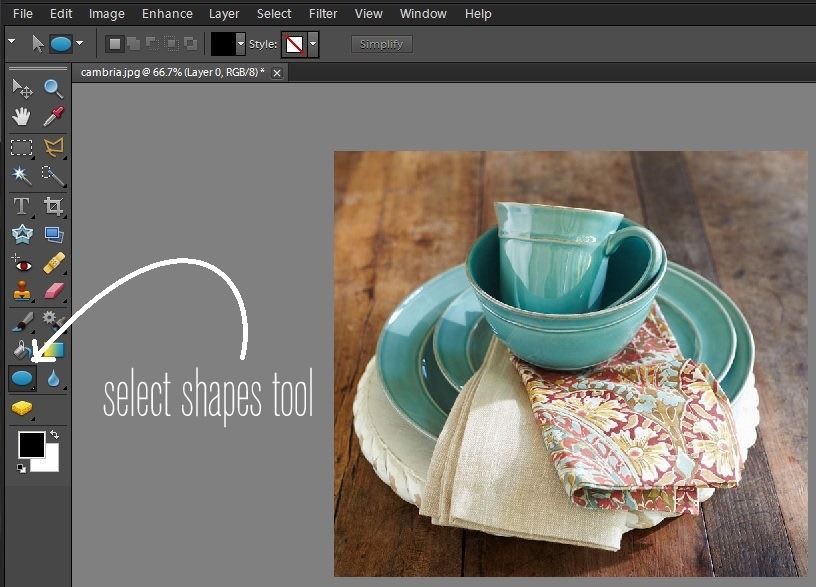Enable add to shape area mode
Screen dimensions: 816x587
tap(133, 44)
